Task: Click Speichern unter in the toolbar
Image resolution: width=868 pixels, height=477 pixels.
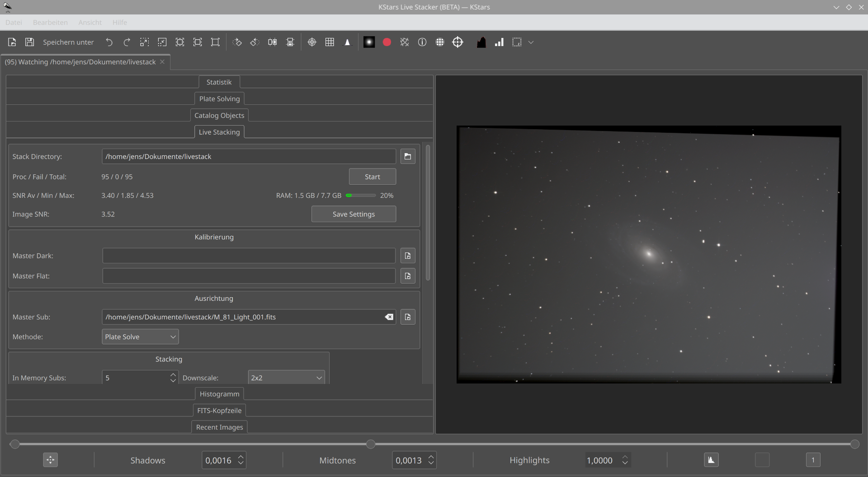Action: (x=68, y=42)
